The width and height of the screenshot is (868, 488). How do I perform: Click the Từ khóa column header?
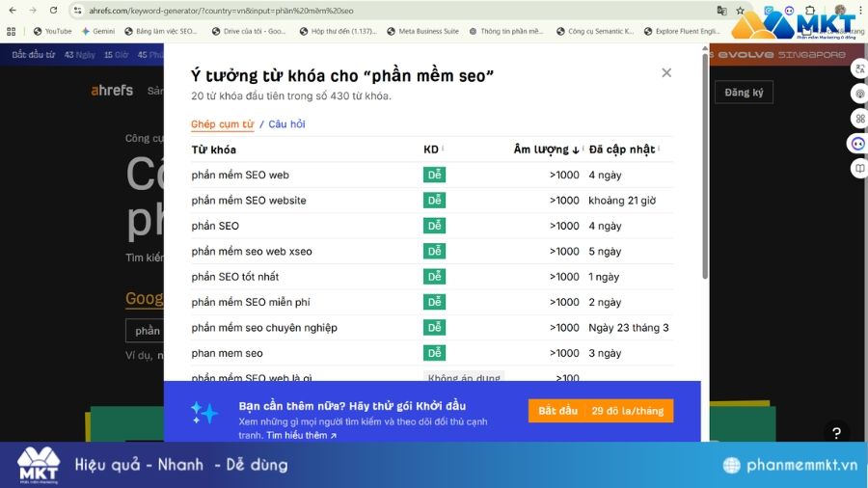[x=214, y=149]
